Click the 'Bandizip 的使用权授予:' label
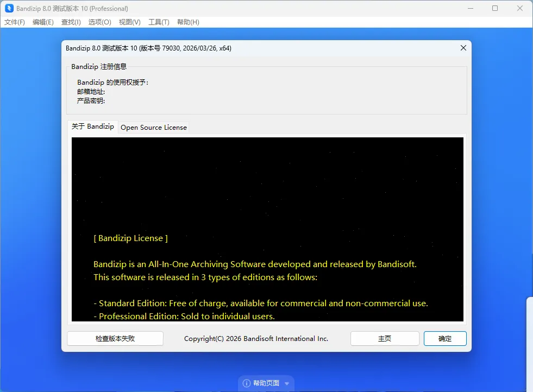The width and height of the screenshot is (533, 392). point(112,83)
